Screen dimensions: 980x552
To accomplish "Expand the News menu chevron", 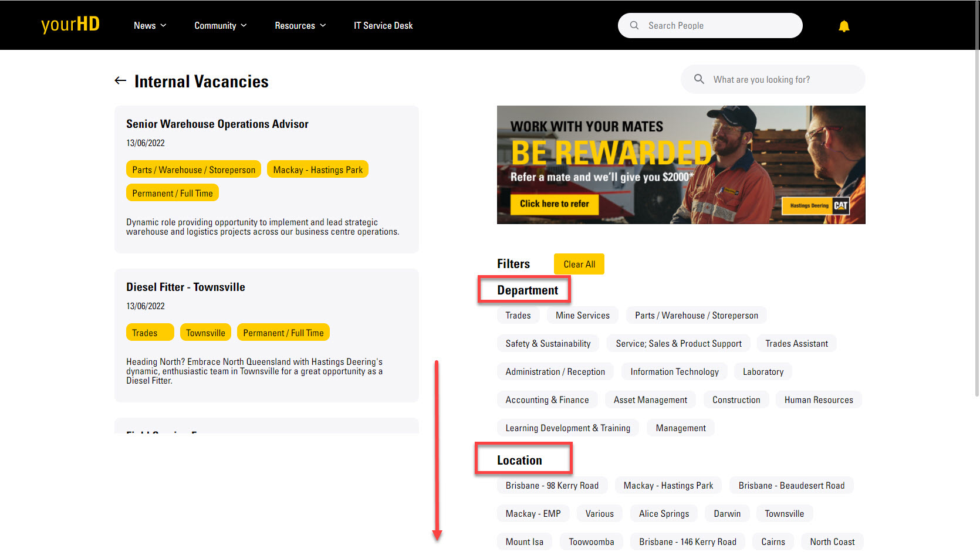I will tap(164, 26).
